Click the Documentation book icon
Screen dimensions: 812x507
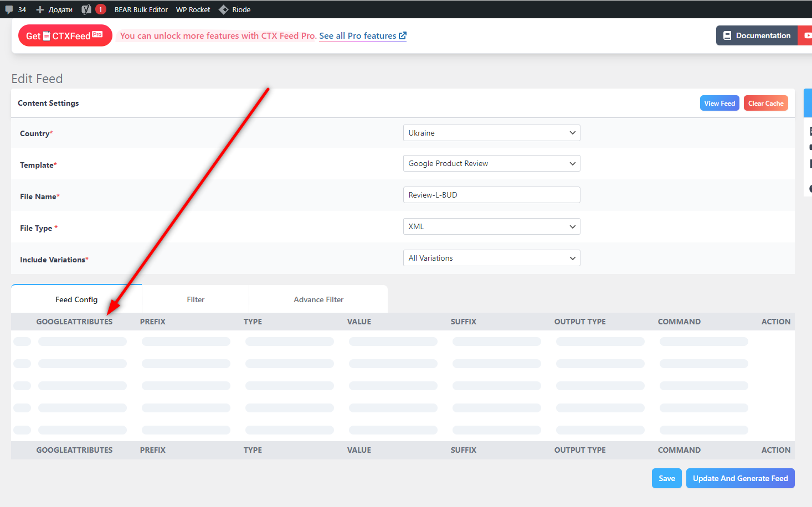coord(727,35)
